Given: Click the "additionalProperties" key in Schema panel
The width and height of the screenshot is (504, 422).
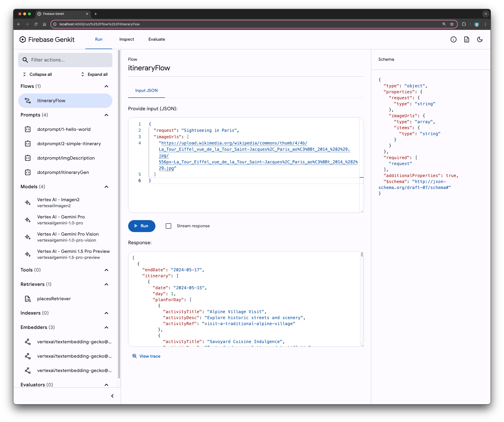Looking at the screenshot, I should pyautogui.click(x=412, y=176).
